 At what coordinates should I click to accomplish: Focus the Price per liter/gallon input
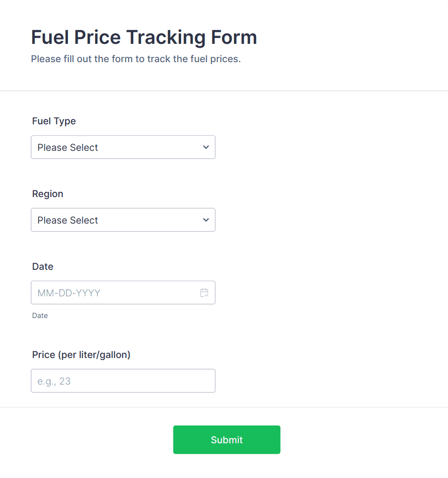(123, 381)
